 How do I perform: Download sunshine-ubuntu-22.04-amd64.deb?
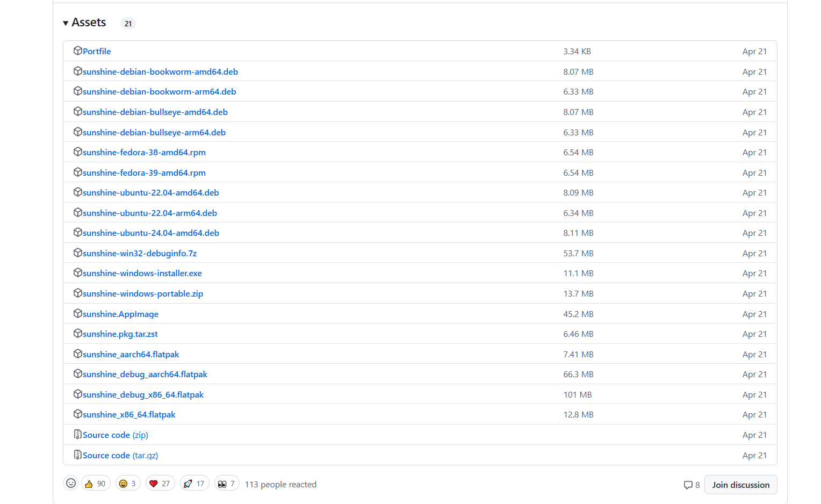[151, 192]
